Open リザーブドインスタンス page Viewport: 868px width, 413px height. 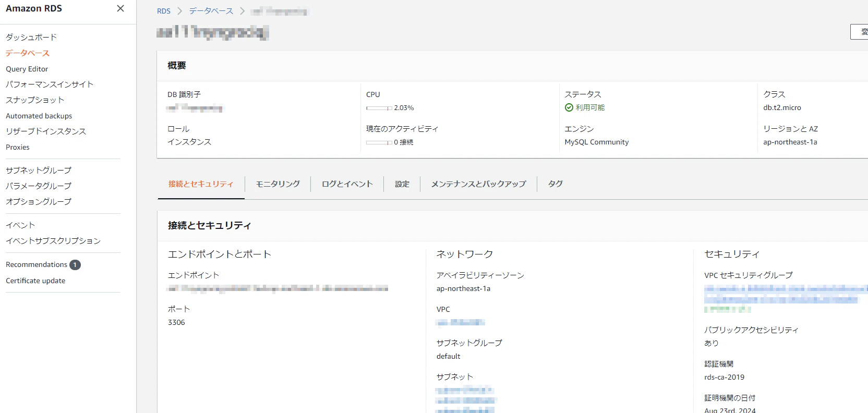(46, 131)
